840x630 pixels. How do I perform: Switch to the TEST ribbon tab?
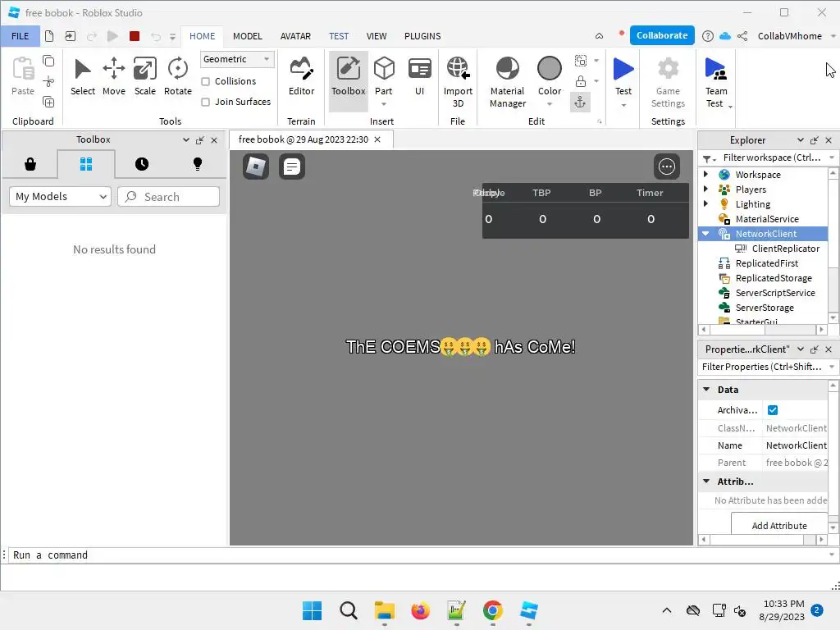click(339, 36)
